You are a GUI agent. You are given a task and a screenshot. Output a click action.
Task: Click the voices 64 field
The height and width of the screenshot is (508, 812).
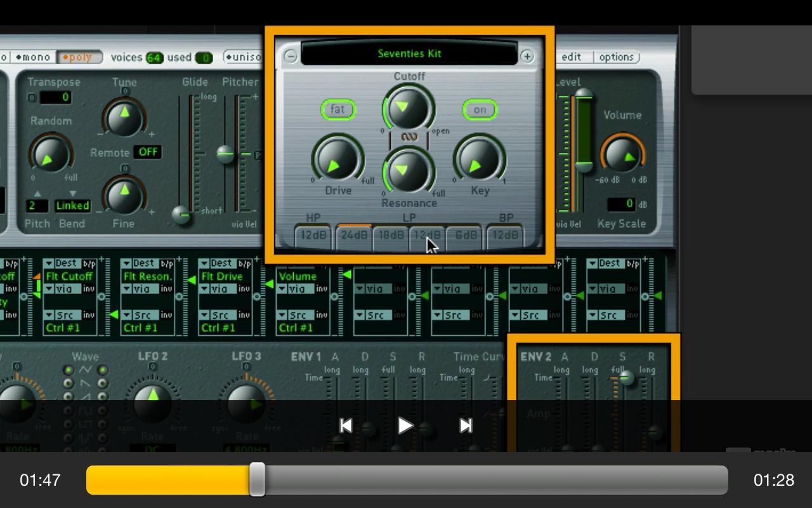pyautogui.click(x=154, y=58)
